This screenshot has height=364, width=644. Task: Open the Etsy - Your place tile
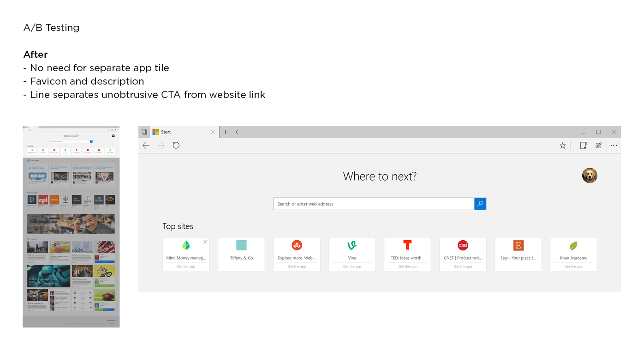click(x=518, y=255)
